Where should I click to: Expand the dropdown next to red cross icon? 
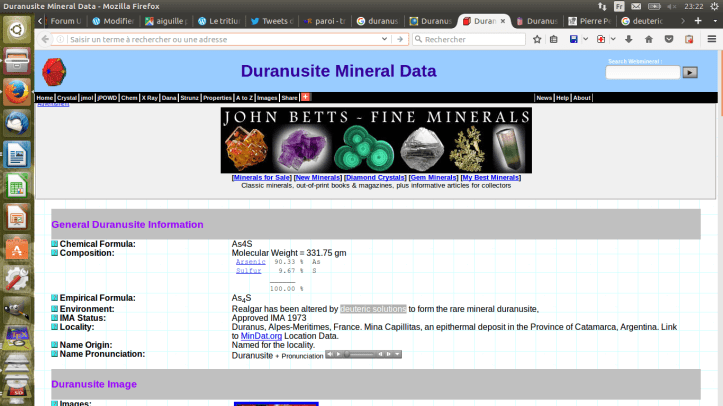coord(613,40)
